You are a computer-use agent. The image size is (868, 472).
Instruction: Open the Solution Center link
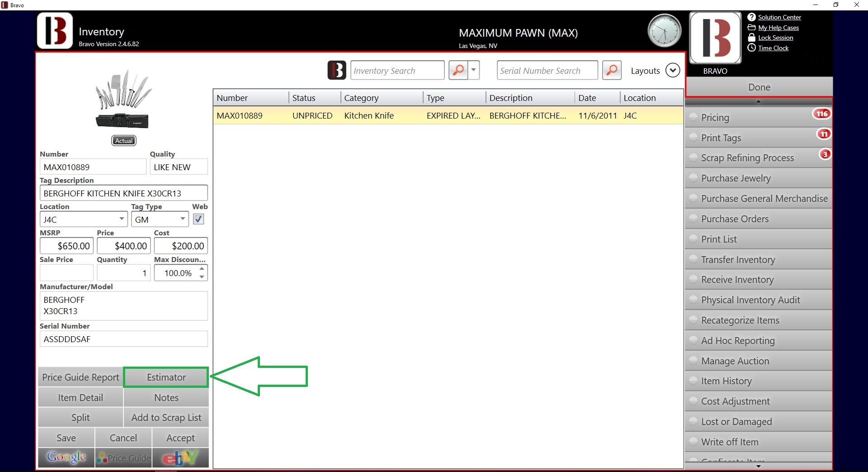(x=779, y=17)
